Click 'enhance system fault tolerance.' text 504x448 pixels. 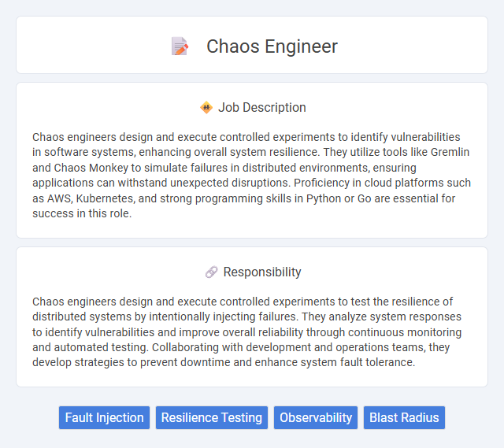[x=335, y=362]
